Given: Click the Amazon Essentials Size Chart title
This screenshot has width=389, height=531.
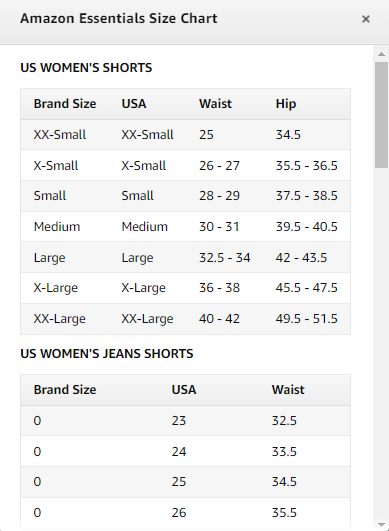Looking at the screenshot, I should pos(119,18).
